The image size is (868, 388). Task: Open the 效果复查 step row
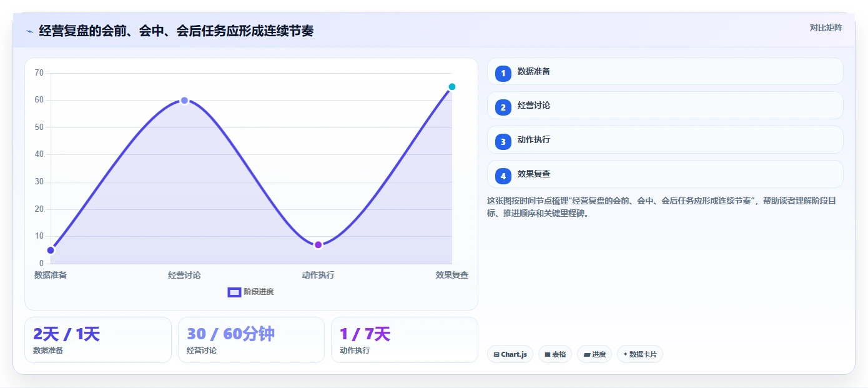point(665,174)
